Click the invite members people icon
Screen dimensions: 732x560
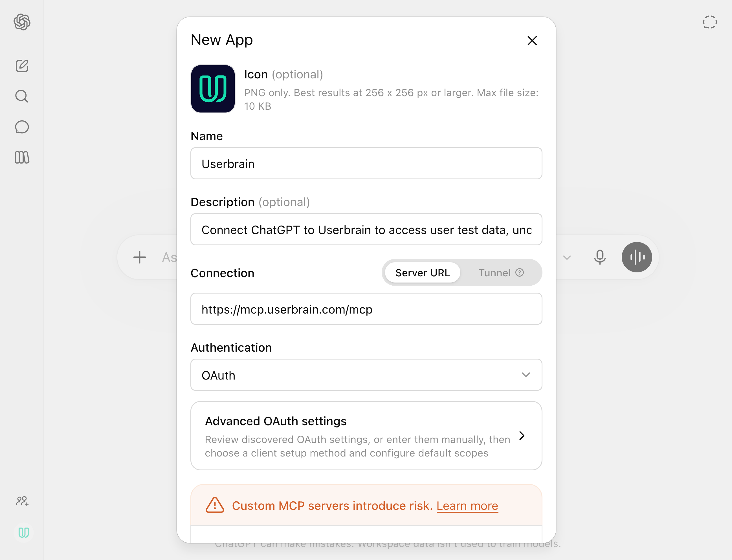pyautogui.click(x=22, y=501)
